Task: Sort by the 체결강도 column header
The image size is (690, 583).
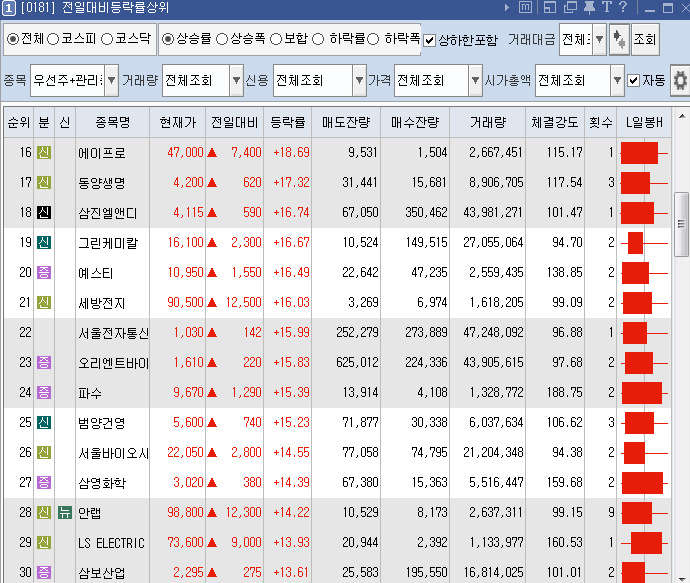Action: point(554,122)
